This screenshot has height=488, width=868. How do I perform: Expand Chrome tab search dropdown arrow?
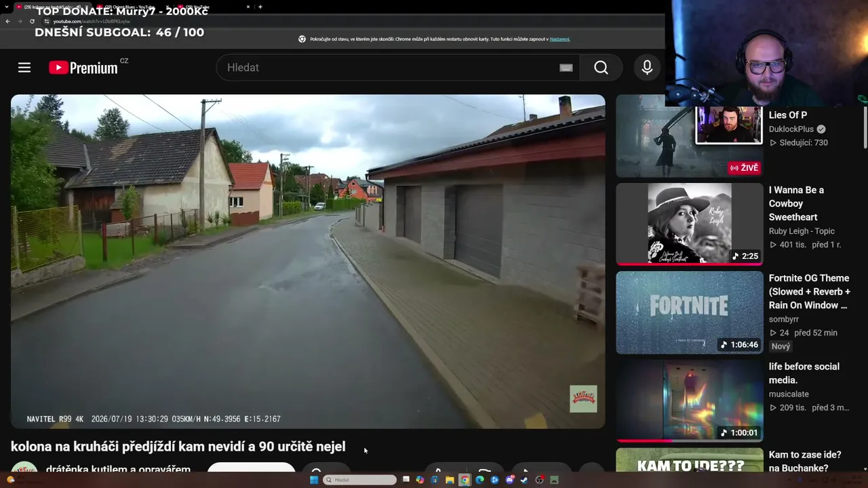click(x=7, y=7)
